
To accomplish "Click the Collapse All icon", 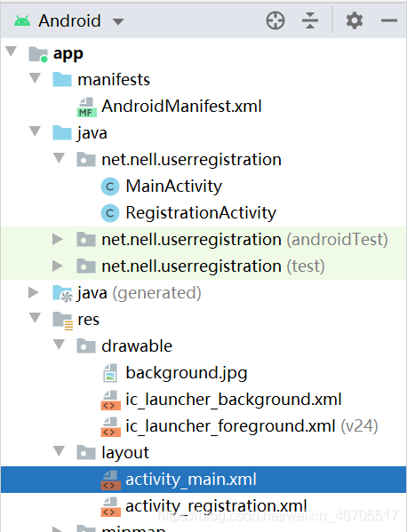I will coord(310,20).
